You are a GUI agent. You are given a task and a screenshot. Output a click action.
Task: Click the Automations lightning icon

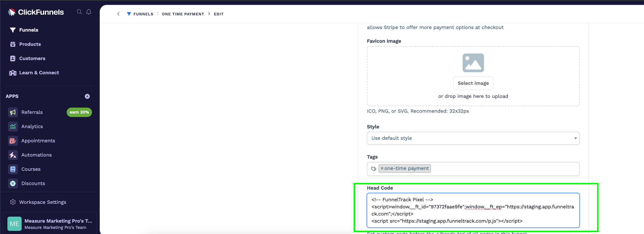coord(13,155)
